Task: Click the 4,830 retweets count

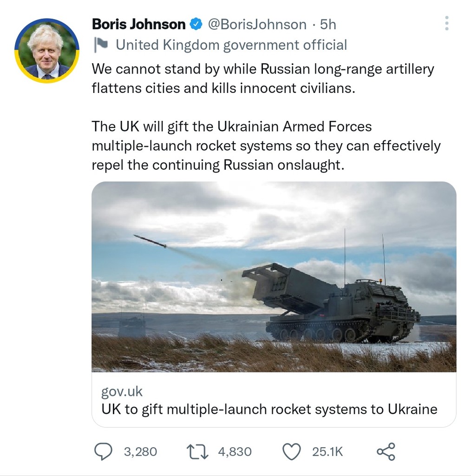Action: pos(235,452)
